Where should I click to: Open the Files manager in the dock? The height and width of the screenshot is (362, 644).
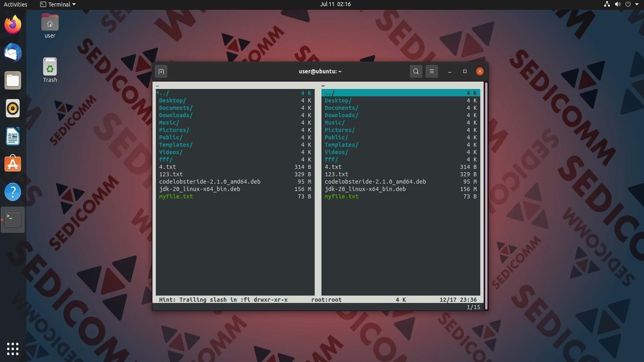click(13, 80)
